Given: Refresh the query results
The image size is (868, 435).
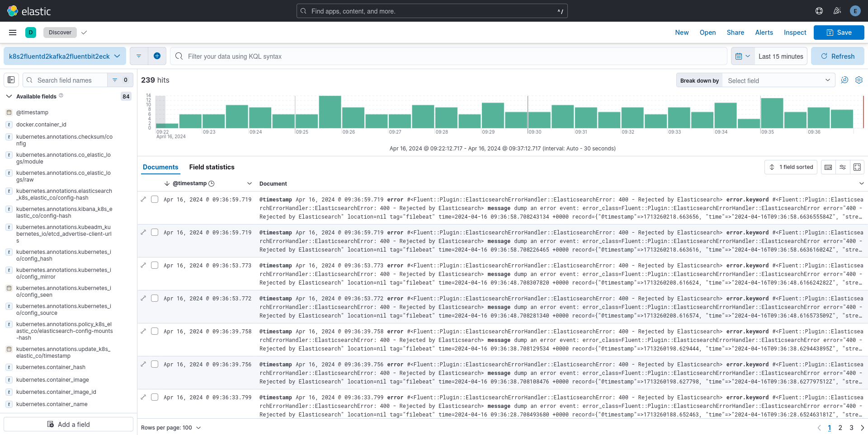Looking at the screenshot, I should 838,56.
